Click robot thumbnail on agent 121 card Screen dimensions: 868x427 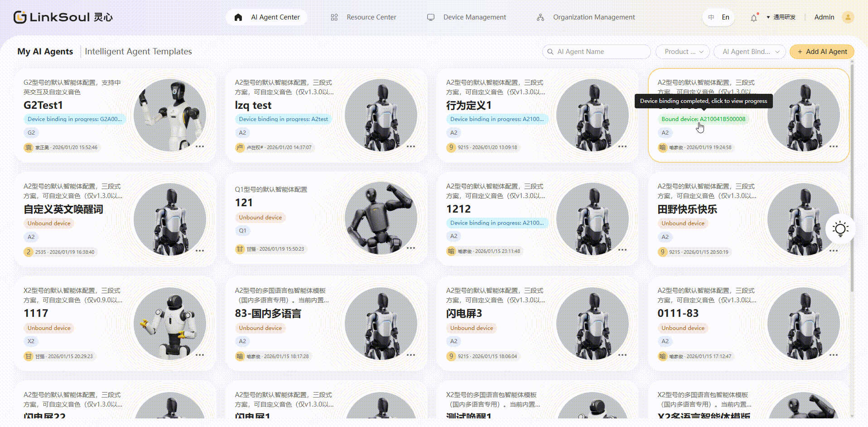click(x=381, y=218)
